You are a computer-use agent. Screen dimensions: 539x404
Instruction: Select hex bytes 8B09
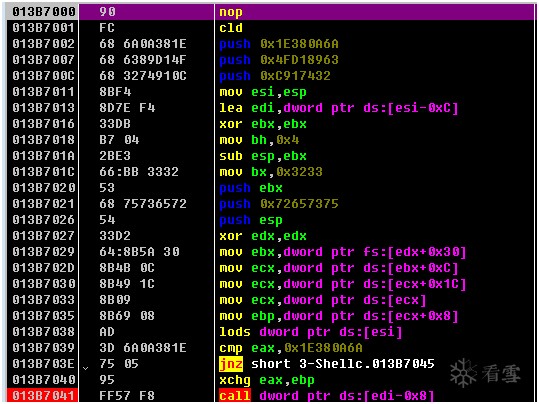(115, 299)
